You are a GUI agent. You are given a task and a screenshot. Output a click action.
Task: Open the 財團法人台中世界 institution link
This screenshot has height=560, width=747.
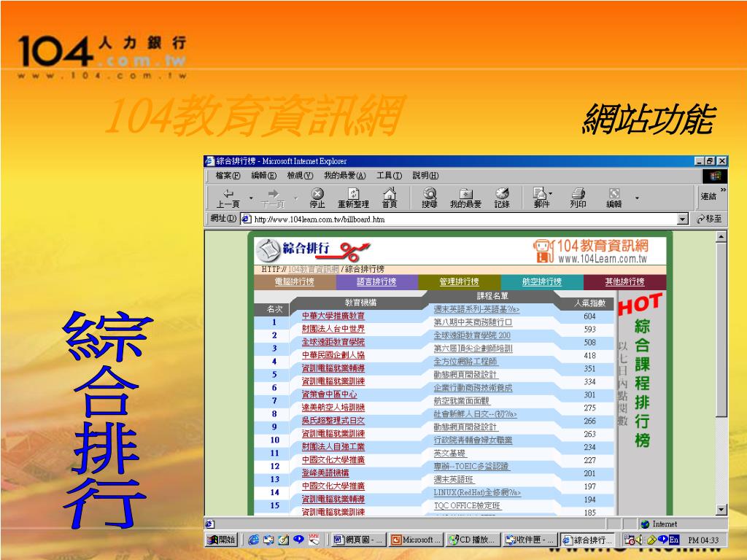click(333, 329)
